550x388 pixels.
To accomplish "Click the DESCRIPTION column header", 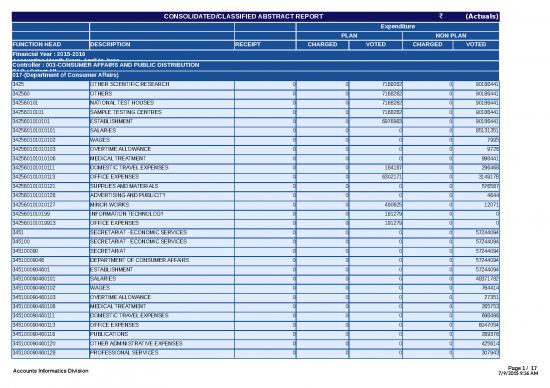I will coord(110,45).
